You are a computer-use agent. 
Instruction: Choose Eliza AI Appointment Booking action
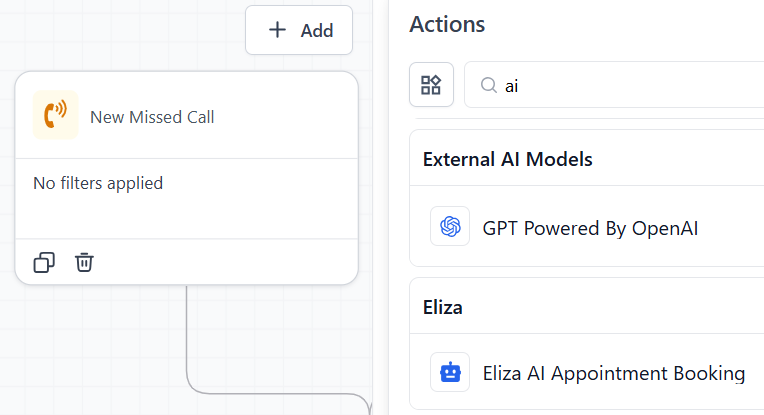click(613, 374)
